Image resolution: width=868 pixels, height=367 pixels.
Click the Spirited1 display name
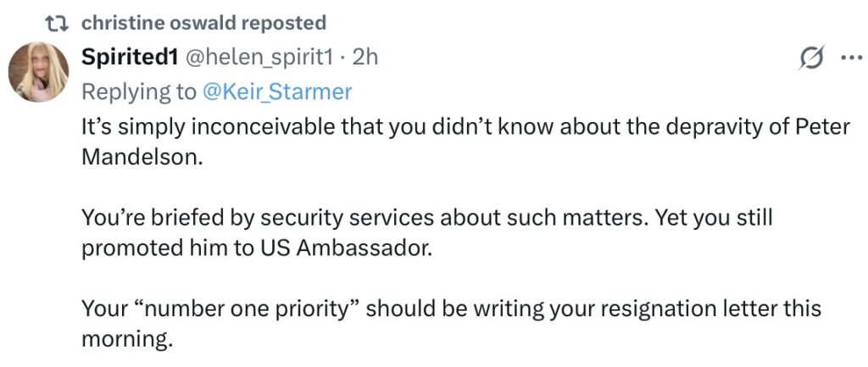pos(128,58)
